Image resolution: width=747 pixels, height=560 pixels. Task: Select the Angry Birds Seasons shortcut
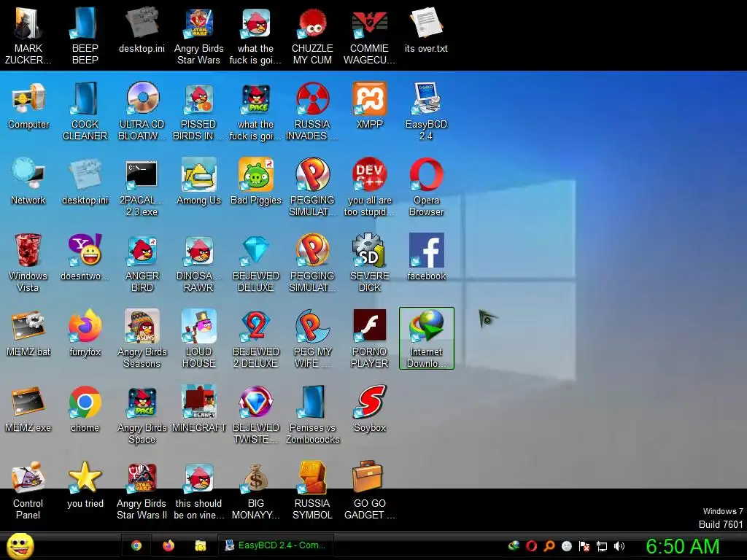[142, 338]
